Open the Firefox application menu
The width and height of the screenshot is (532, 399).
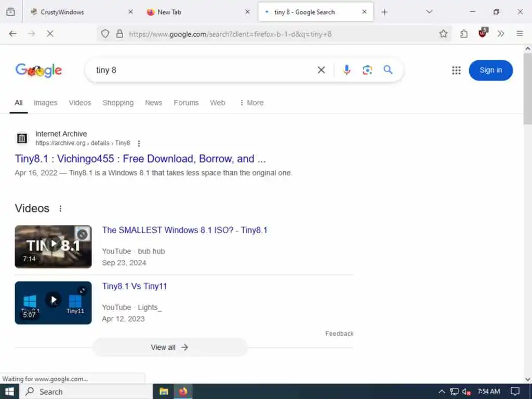click(520, 34)
